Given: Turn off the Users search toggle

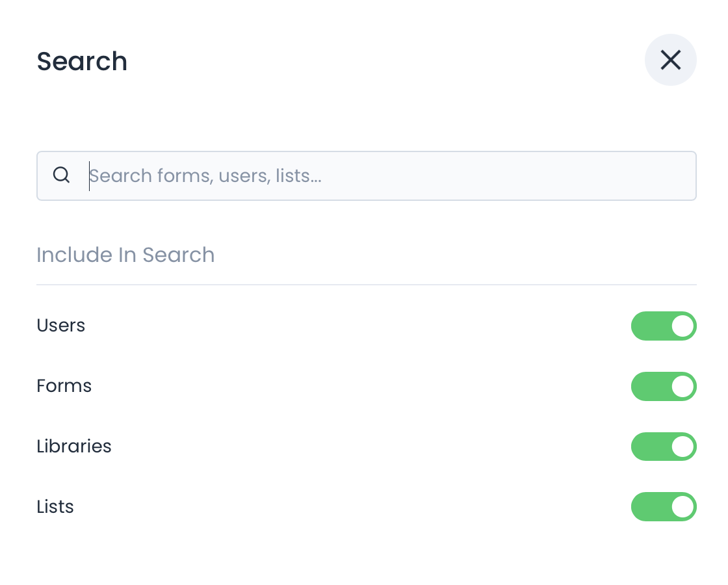Looking at the screenshot, I should click(663, 326).
